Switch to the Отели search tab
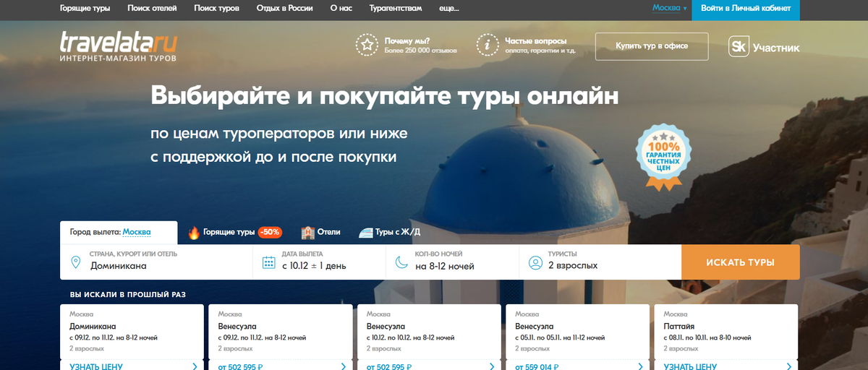Viewport: 868px width, 370px height. click(x=320, y=233)
